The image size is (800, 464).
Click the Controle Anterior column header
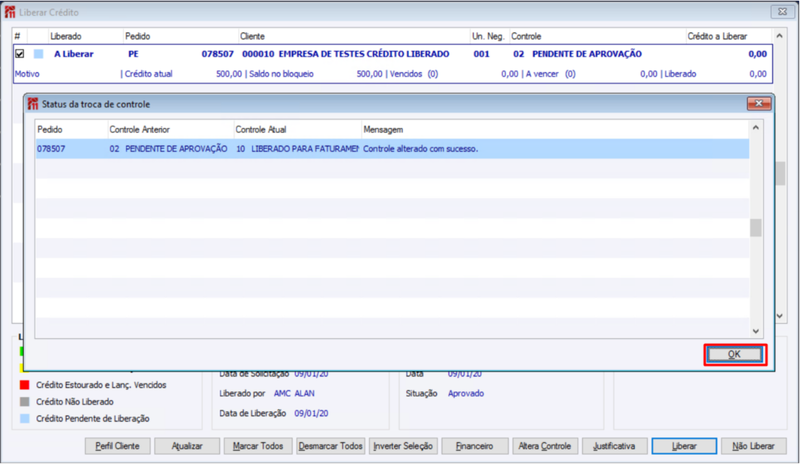[170, 130]
